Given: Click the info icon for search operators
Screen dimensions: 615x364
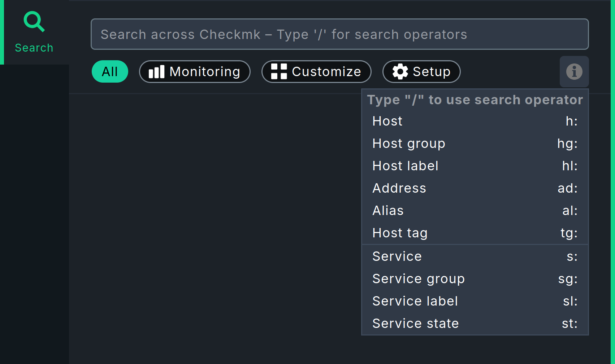Looking at the screenshot, I should coord(574,71).
